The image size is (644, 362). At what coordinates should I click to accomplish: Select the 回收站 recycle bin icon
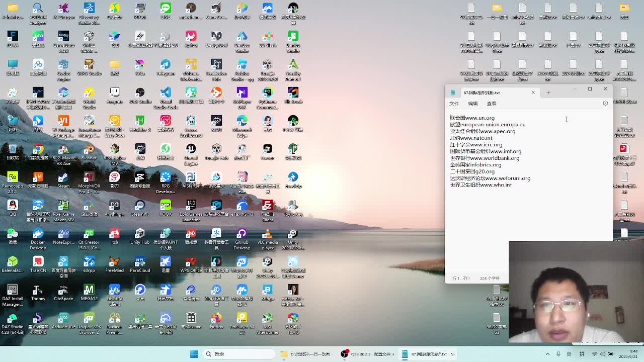pyautogui.click(x=13, y=152)
